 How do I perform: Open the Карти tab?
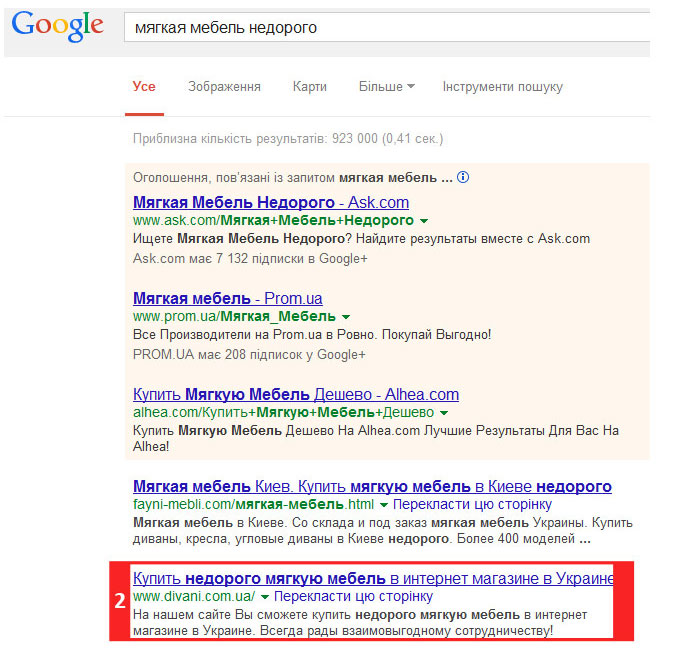[310, 86]
